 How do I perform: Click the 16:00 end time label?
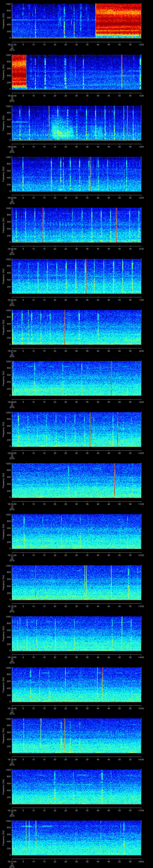coord(141,759)
